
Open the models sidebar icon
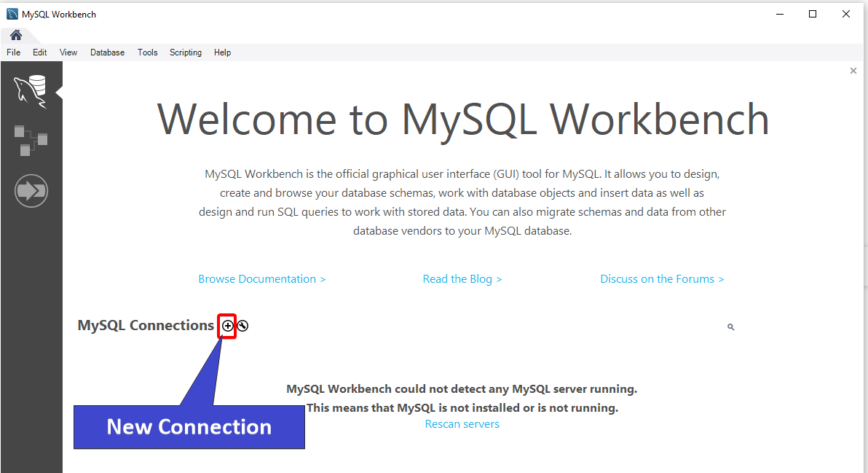31,141
